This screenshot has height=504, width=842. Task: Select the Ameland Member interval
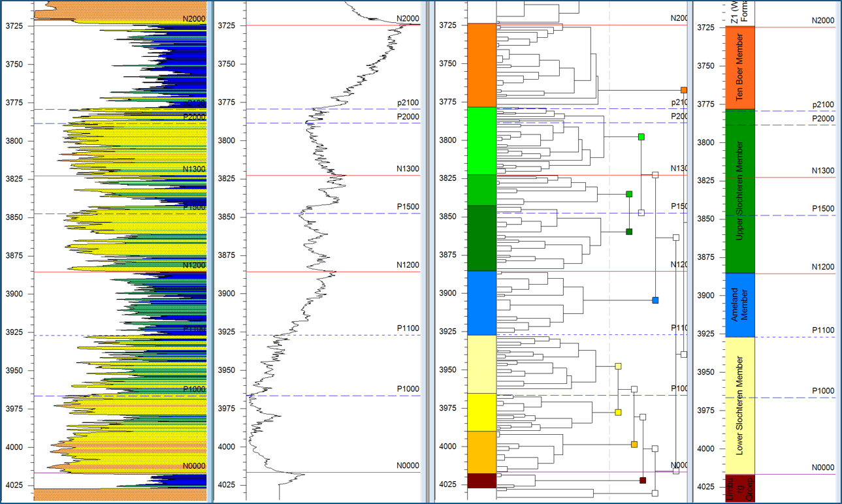pos(741,306)
